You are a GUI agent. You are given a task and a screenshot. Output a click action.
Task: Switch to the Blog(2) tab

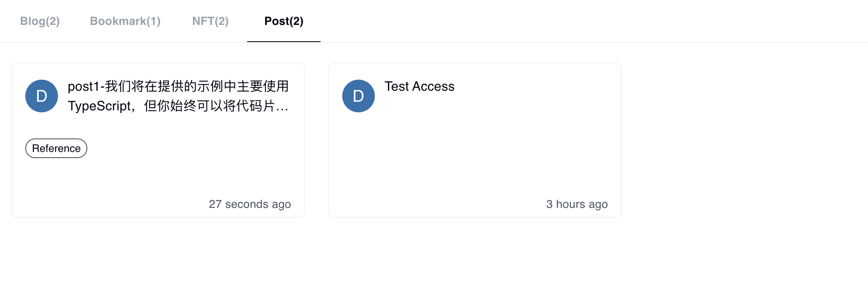tap(40, 21)
